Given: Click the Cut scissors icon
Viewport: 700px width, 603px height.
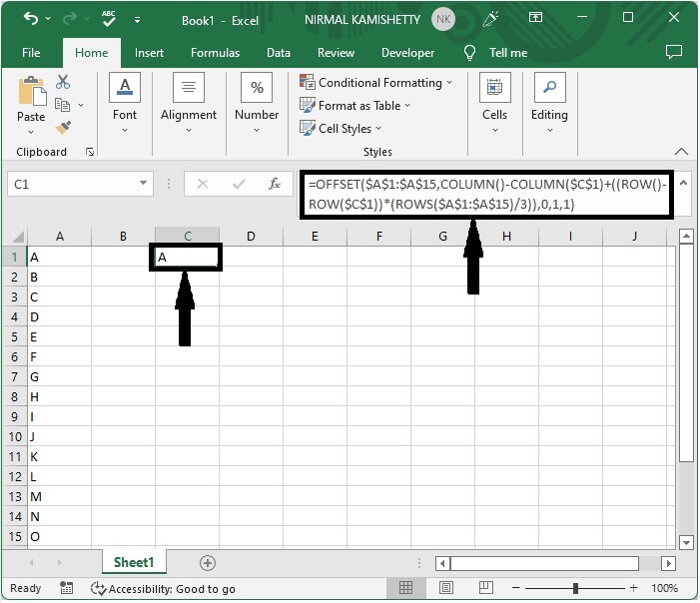Looking at the screenshot, I should 63,82.
